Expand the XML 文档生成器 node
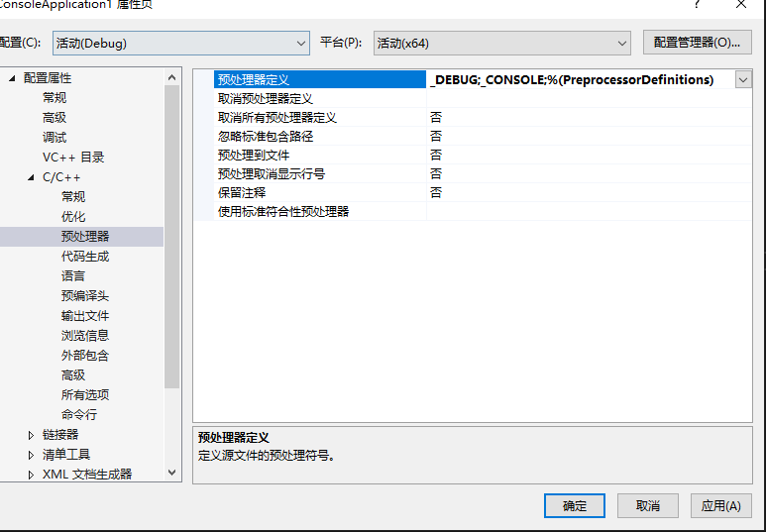 (31, 475)
